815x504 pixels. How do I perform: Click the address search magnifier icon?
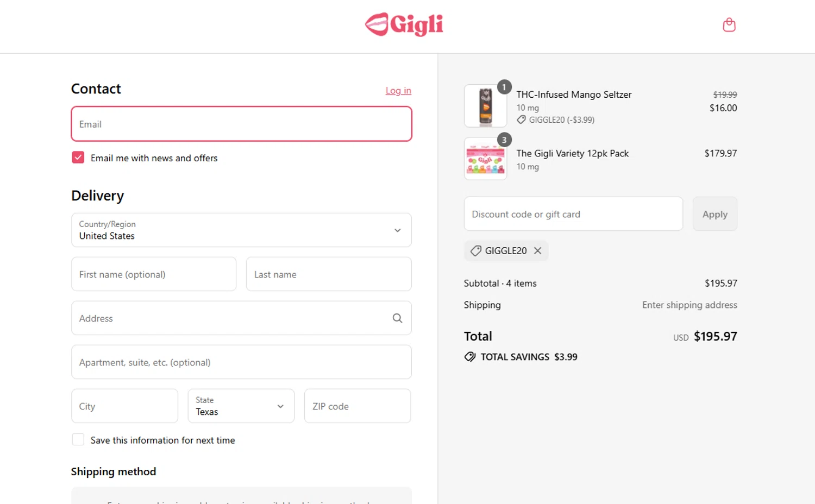[x=397, y=318]
